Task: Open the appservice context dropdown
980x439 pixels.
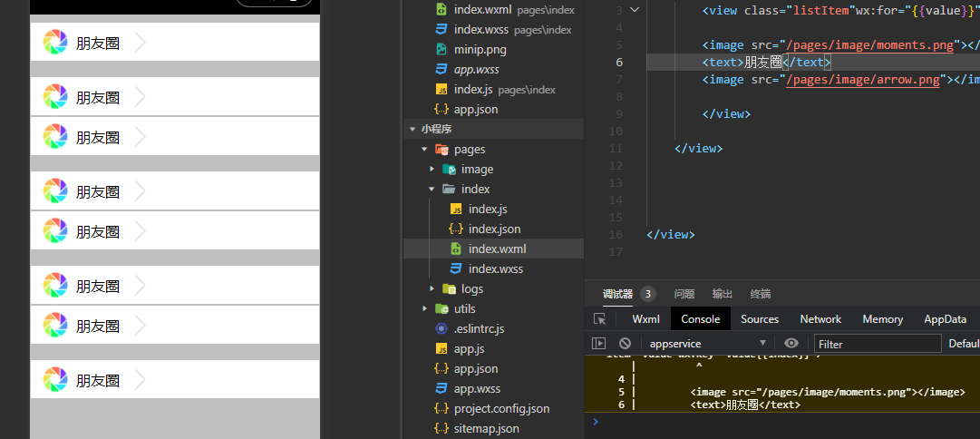Action: click(x=707, y=344)
